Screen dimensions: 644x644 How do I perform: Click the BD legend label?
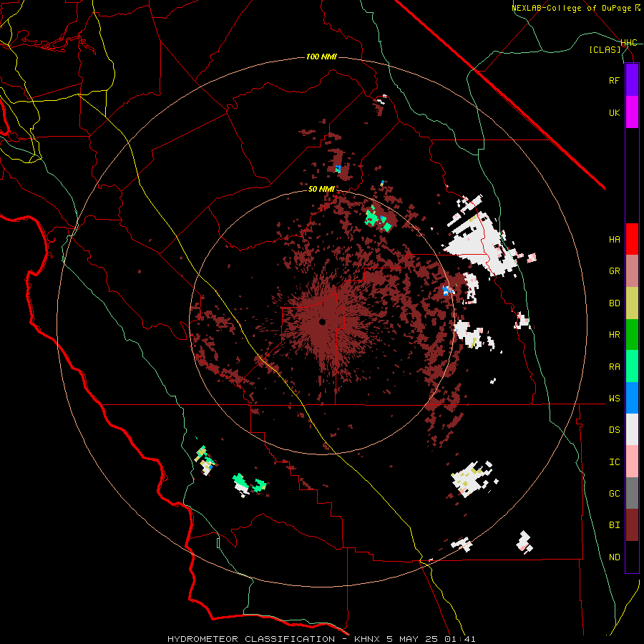614,303
